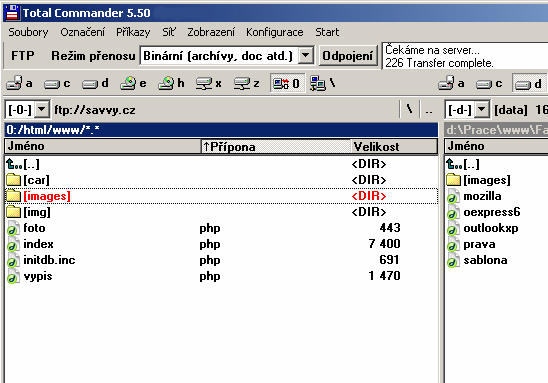Select FTP connection drive 0 button
Image resolution: width=548 pixels, height=383 pixels.
[287, 83]
